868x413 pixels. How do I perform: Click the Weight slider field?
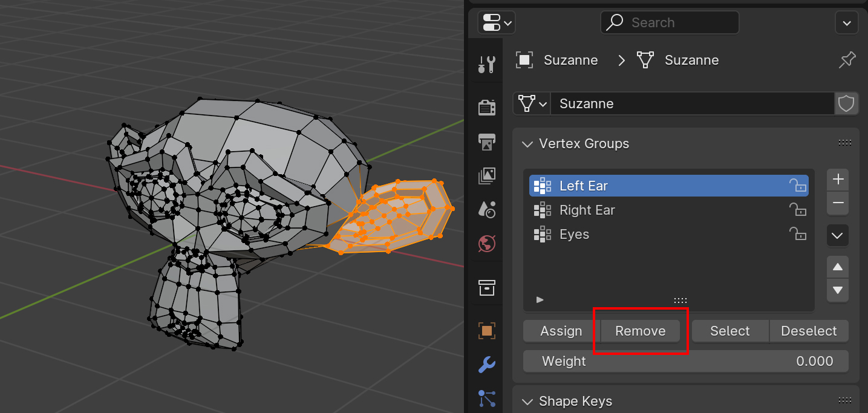click(686, 361)
